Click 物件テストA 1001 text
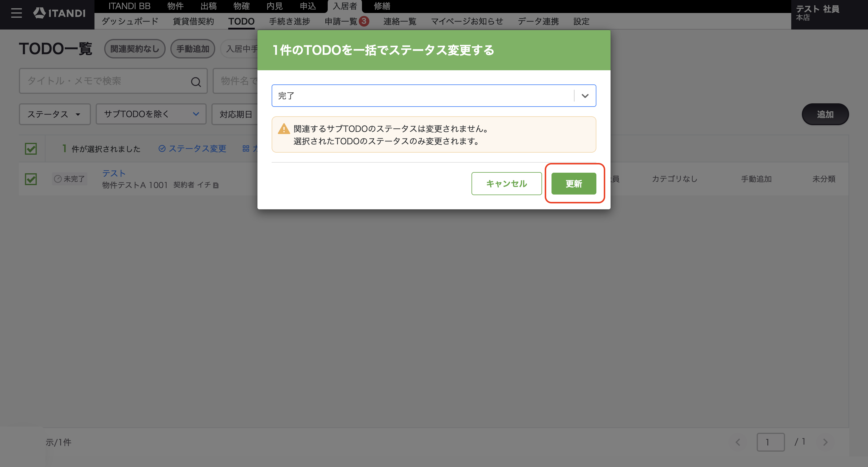This screenshot has width=868, height=467. point(135,185)
